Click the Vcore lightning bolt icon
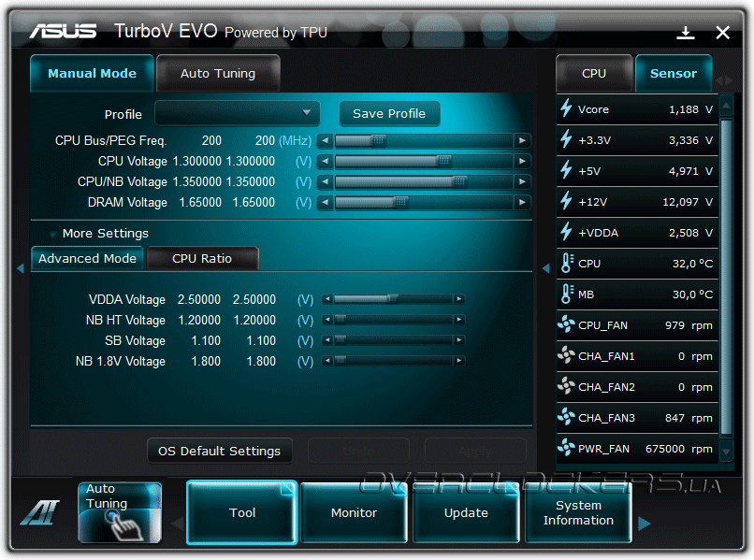The image size is (754, 560). [567, 108]
